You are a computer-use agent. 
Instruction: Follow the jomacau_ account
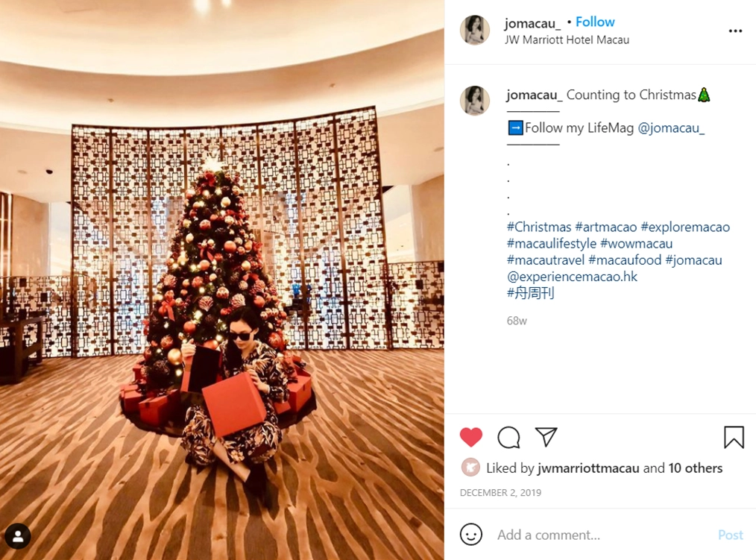point(595,22)
